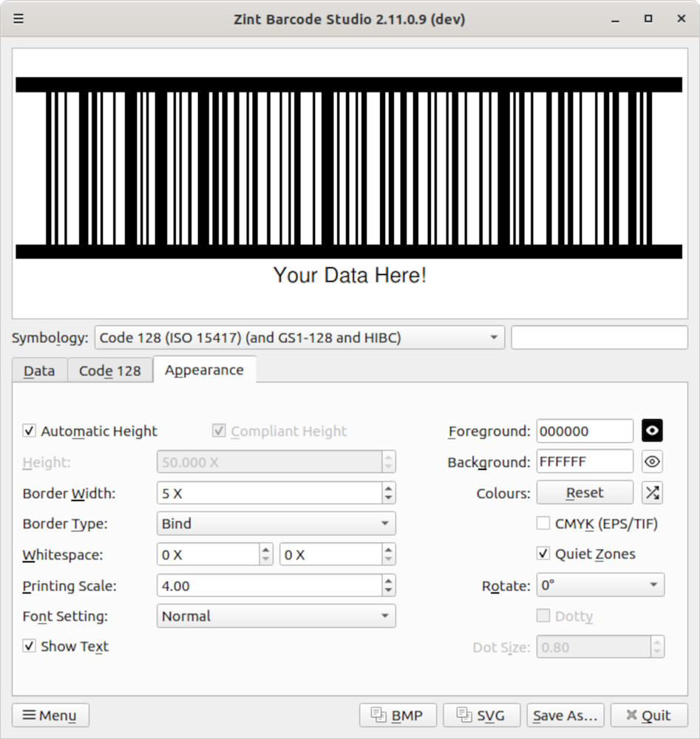Enable CMYK (EPS/TIF) output
Image resolution: width=700 pixels, height=739 pixels.
point(543,523)
